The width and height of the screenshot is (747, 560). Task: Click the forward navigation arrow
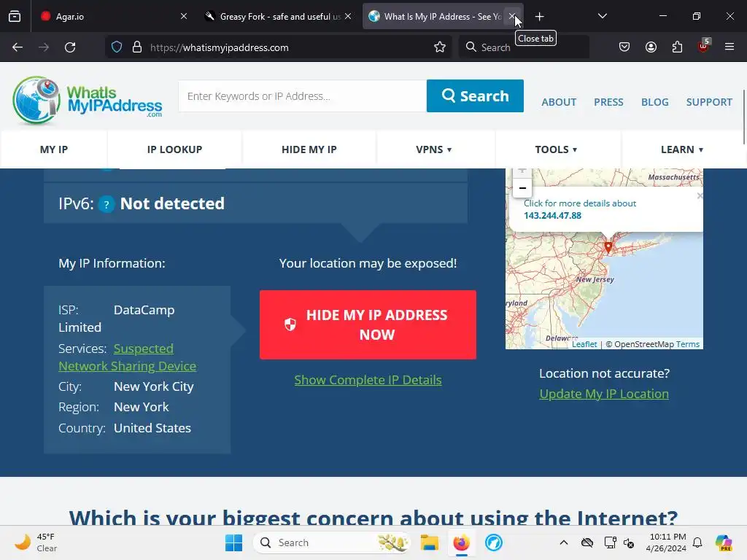click(44, 47)
